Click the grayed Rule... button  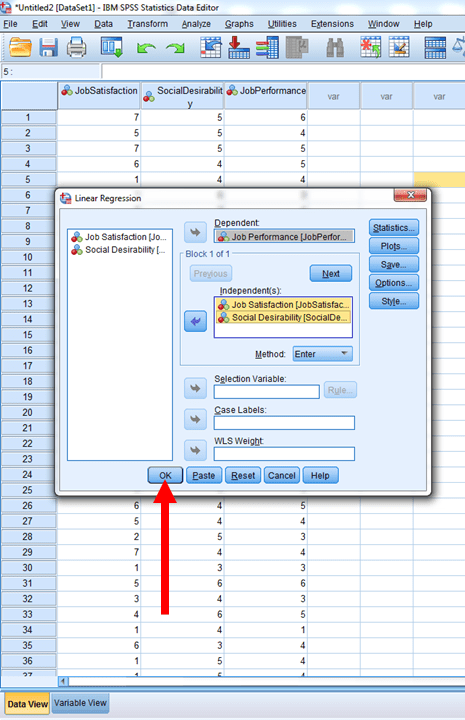340,390
